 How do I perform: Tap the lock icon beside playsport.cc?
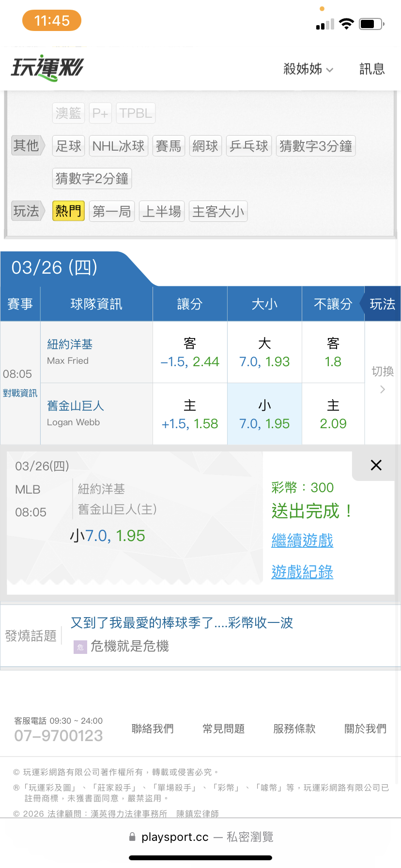pyautogui.click(x=132, y=837)
